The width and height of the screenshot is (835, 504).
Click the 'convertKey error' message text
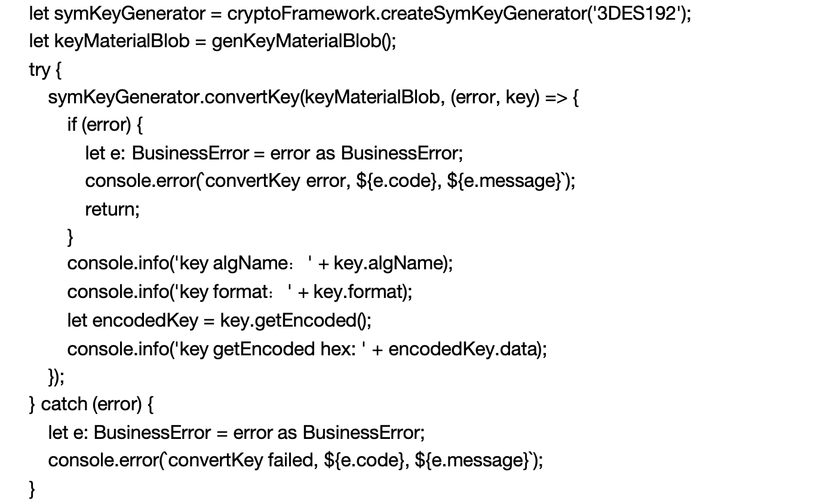click(x=275, y=181)
